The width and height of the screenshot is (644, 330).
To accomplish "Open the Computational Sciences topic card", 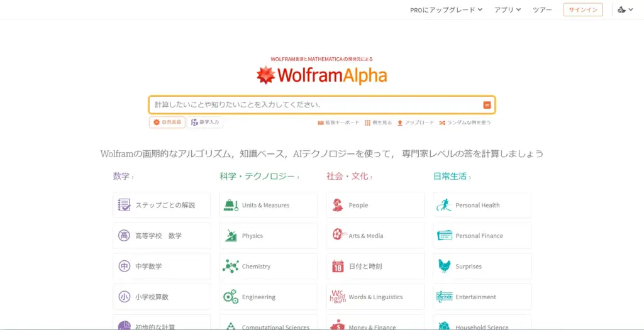I will tap(269, 322).
